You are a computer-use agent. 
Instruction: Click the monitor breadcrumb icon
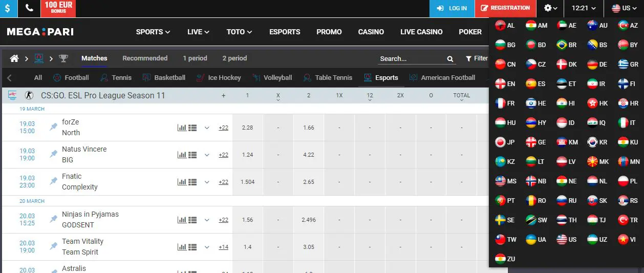[39, 58]
